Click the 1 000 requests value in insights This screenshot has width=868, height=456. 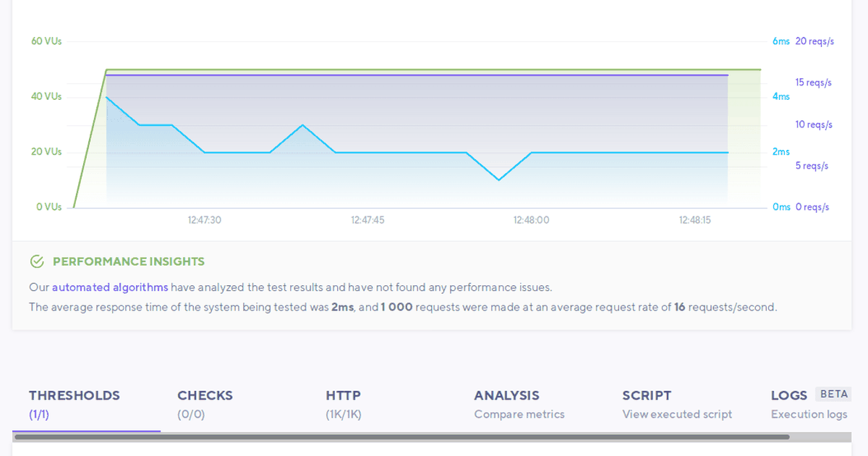(x=396, y=307)
